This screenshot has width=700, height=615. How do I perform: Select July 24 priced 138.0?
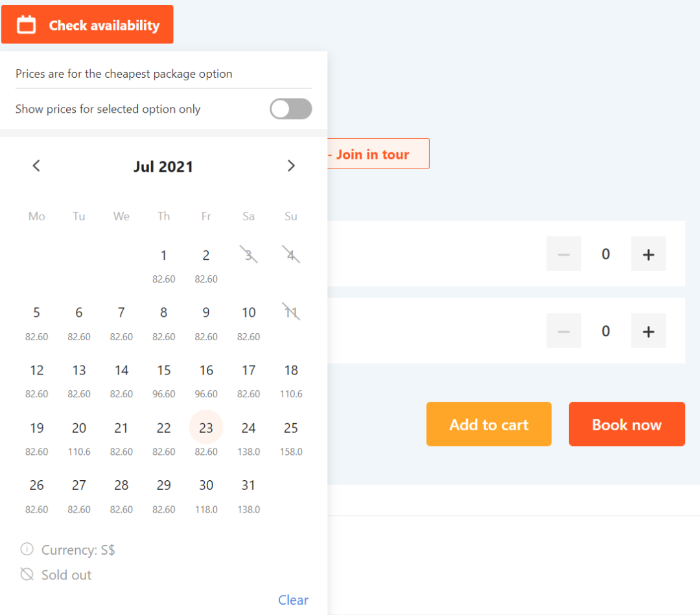click(x=249, y=438)
